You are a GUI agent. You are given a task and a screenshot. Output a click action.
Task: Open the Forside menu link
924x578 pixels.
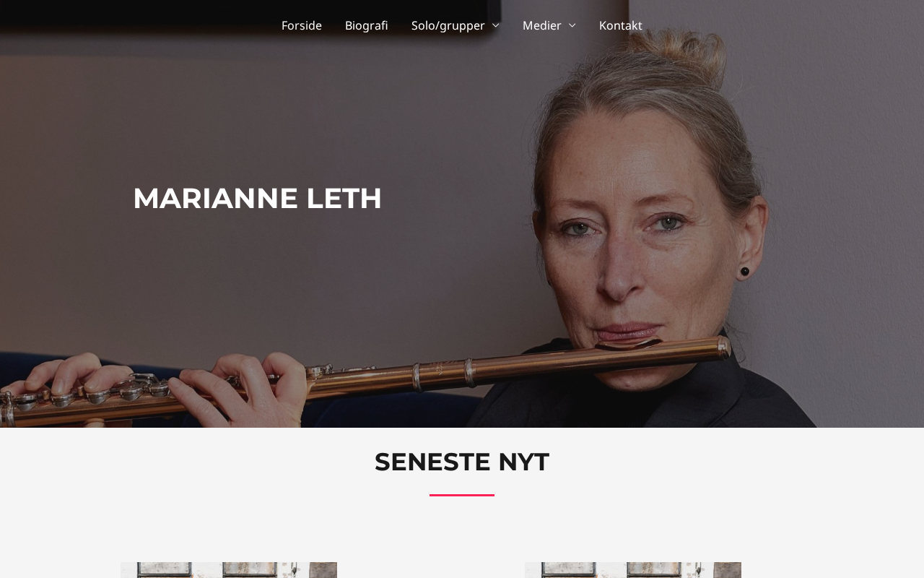coord(302,25)
